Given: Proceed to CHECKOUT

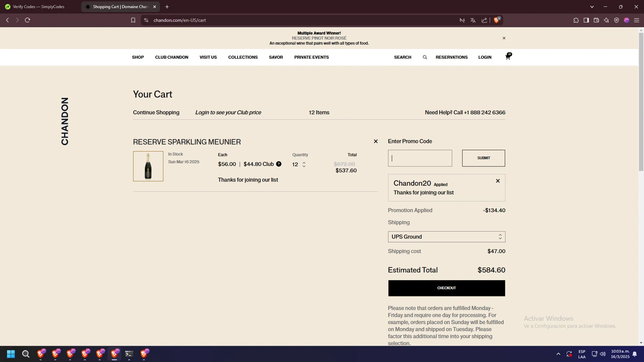Looking at the screenshot, I should (x=447, y=288).
